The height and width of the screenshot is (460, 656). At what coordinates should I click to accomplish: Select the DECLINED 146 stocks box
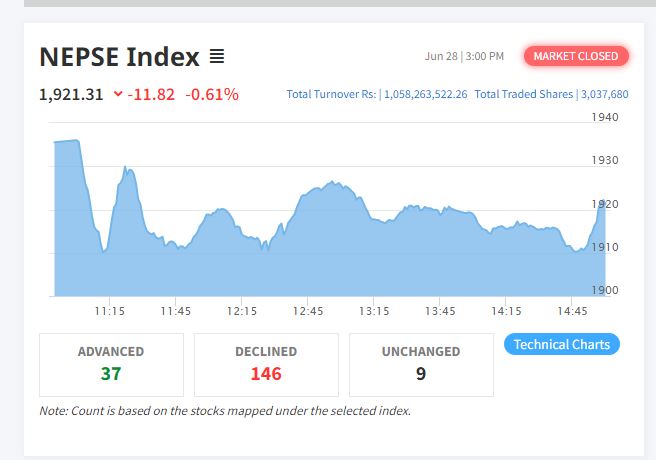pos(266,365)
